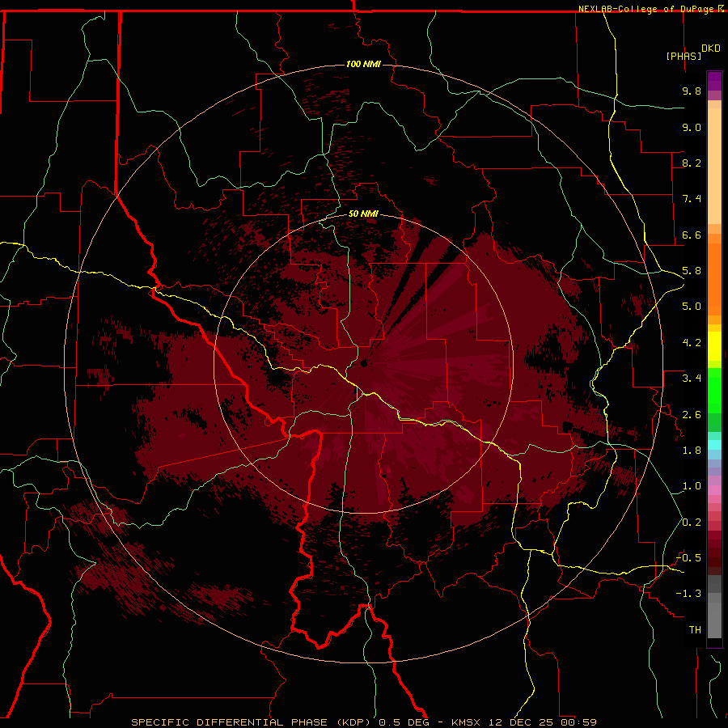Image resolution: width=728 pixels, height=728 pixels.
Task: Click the DKD legend title label
Action: (711, 49)
